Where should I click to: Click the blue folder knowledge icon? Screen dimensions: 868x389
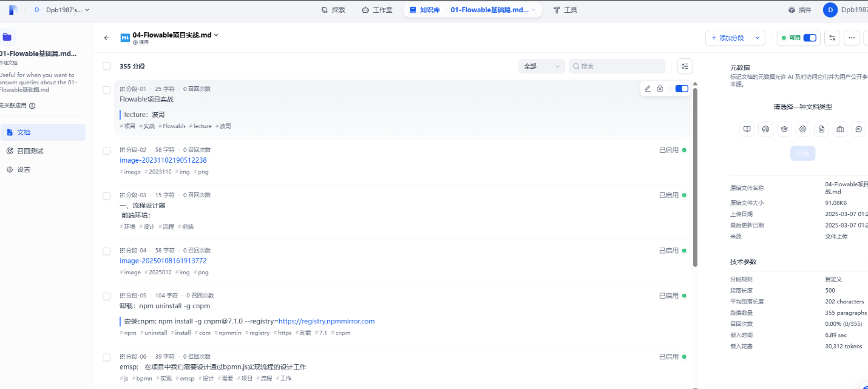(7, 37)
